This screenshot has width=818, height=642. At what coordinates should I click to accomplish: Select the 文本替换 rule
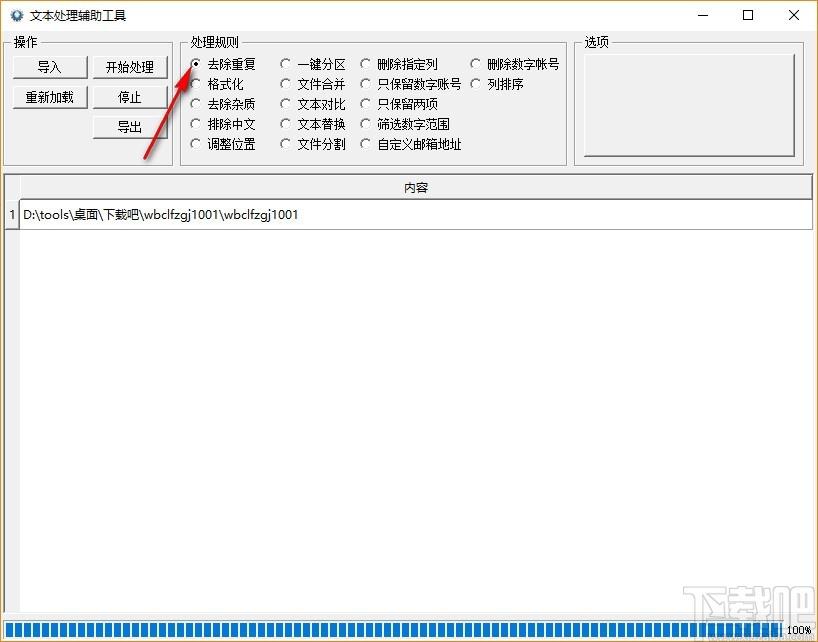tap(312, 124)
